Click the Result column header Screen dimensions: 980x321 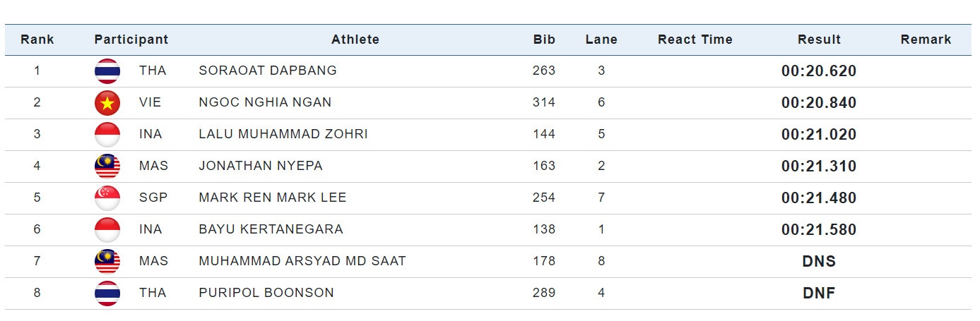[819, 40]
